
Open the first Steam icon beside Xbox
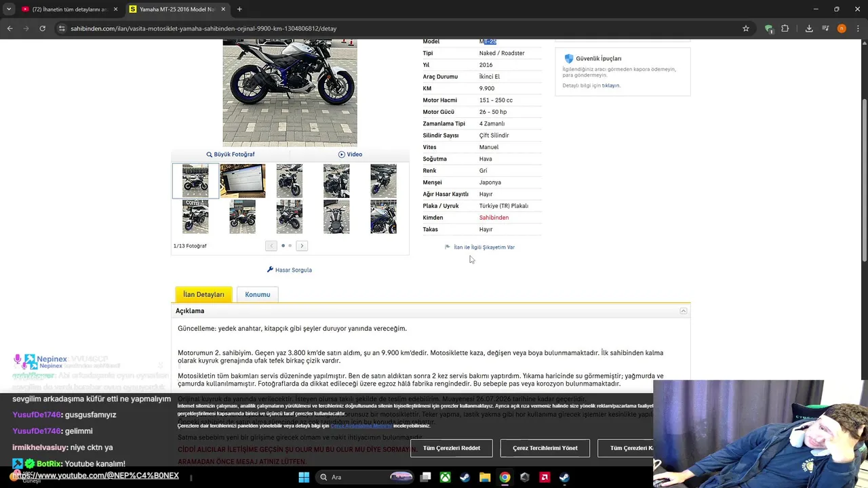pos(465,477)
